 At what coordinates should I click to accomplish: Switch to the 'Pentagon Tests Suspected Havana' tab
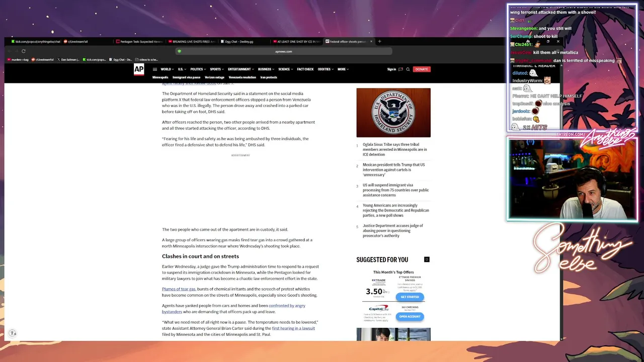[x=139, y=42]
